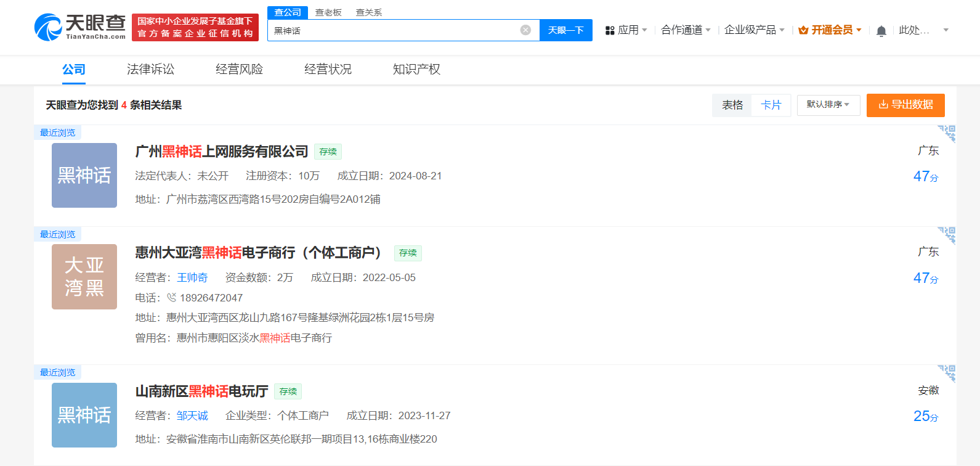Image resolution: width=980 pixels, height=466 pixels.
Task: Click QR code icon for Huizhou business
Action: (x=947, y=235)
